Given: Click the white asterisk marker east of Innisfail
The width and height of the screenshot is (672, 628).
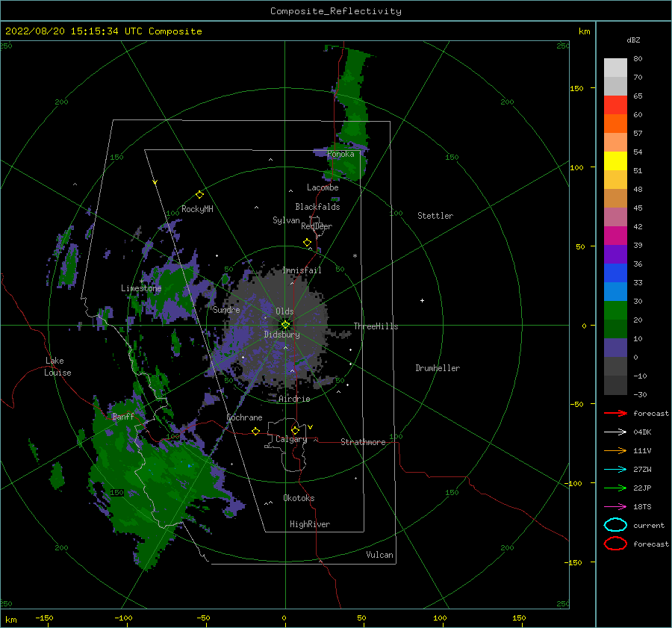Looking at the screenshot, I should pyautogui.click(x=355, y=256).
